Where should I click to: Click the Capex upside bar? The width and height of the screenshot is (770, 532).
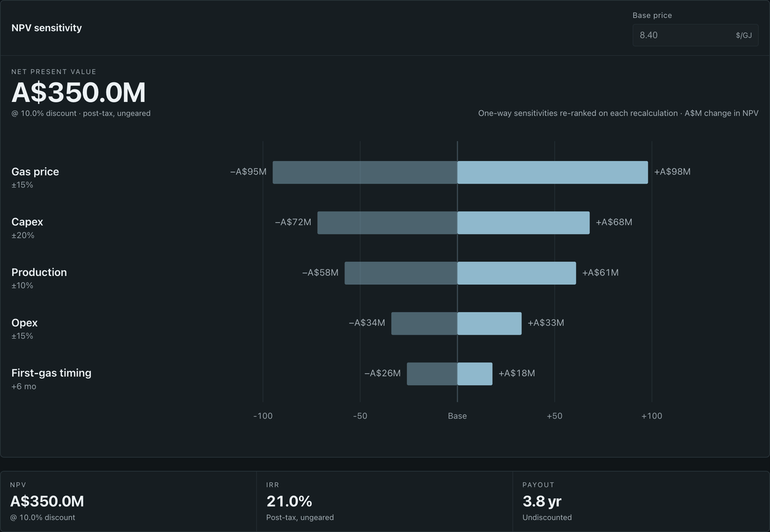tap(524, 223)
